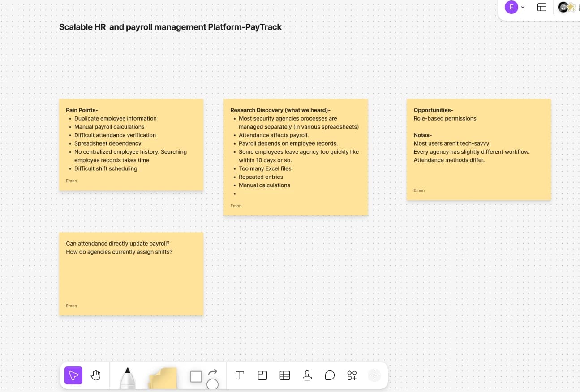Viewport: 580px width, 392px height.
Task: Click 'How do agencies currently assign shifts?' line
Action: point(119,252)
